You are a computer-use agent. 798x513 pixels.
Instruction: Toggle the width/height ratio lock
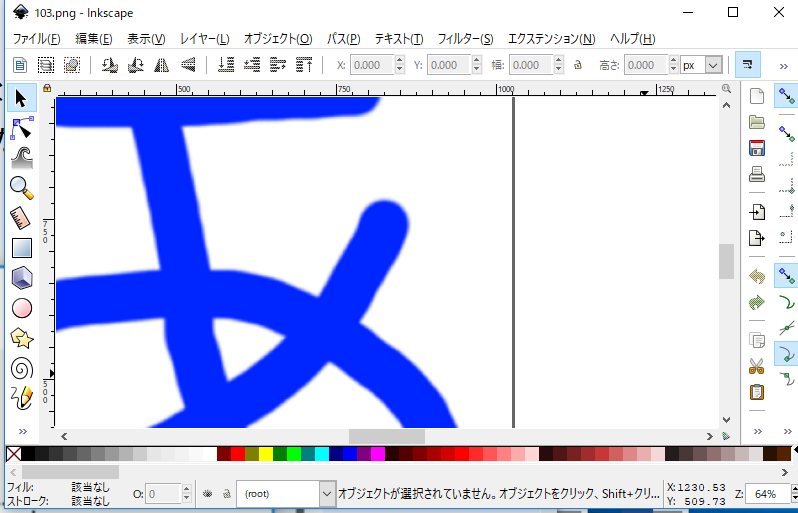click(578, 65)
